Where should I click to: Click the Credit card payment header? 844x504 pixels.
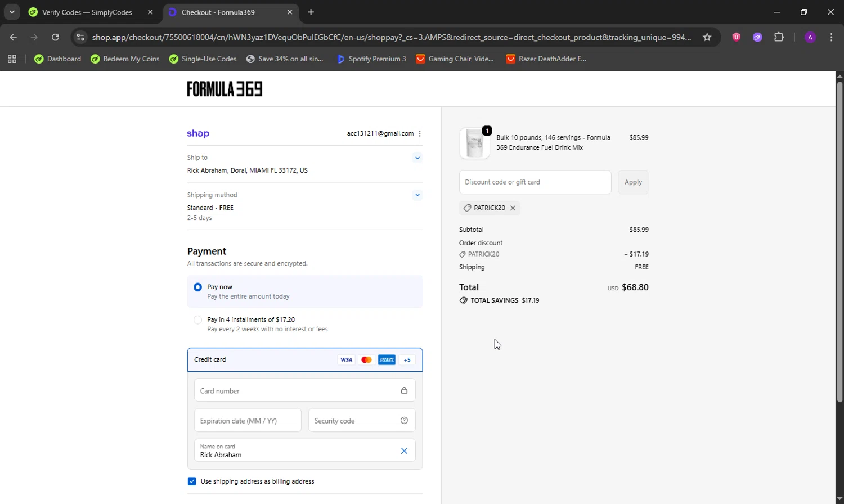pyautogui.click(x=305, y=360)
